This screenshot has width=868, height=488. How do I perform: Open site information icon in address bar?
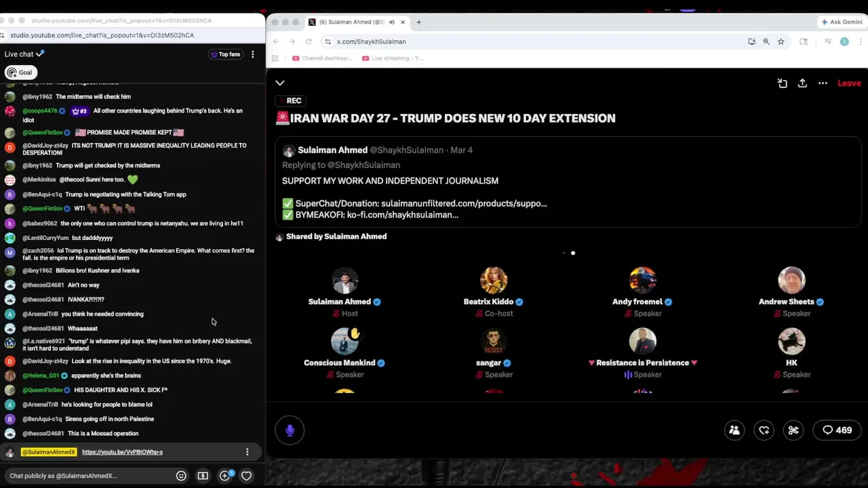[328, 41]
